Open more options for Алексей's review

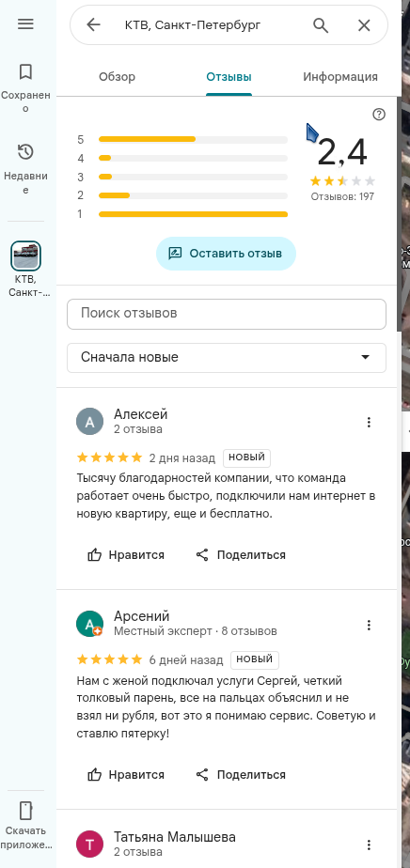369,423
